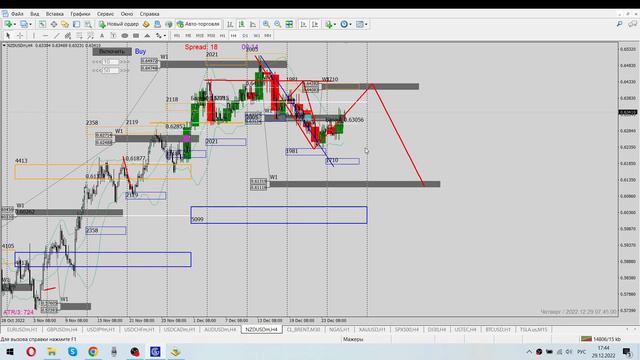
Task: Open the Мажеры profile in the status bar
Action: pos(353,339)
